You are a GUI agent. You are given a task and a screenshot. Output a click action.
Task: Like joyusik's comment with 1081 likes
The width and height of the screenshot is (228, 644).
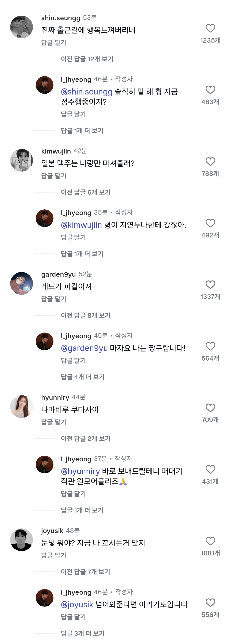click(210, 541)
